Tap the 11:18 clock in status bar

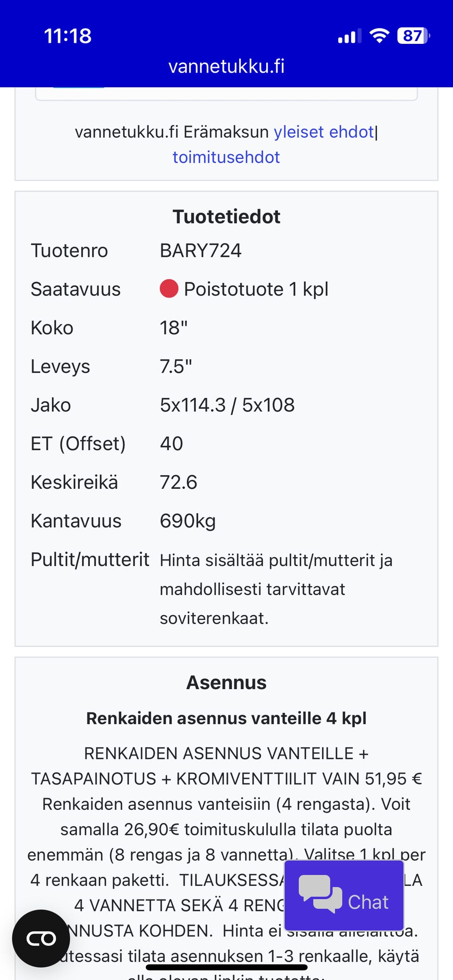click(x=67, y=36)
